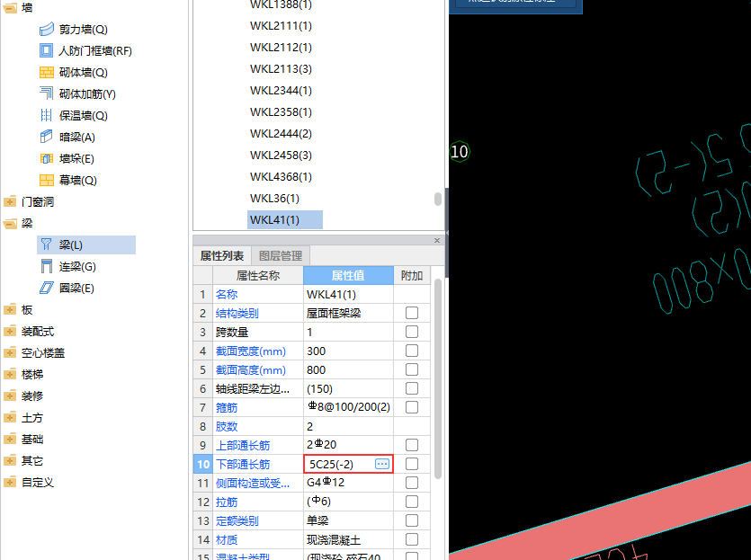Select the 暗梁(A) hidden beam icon
Viewport: 751px width, 560px height.
pyautogui.click(x=47, y=137)
